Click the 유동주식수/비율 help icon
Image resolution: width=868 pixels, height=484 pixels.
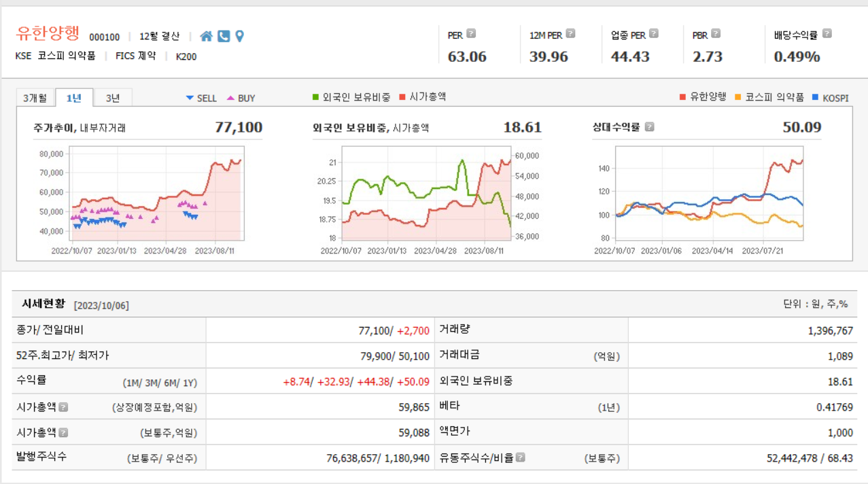(521, 457)
